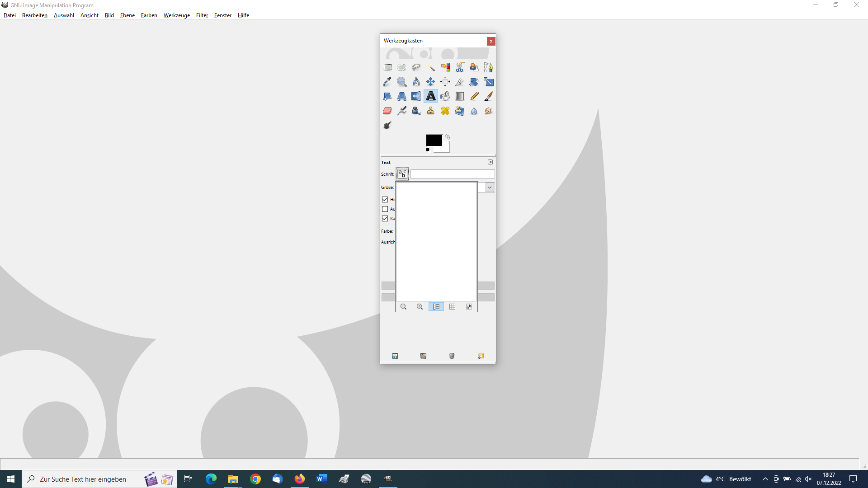Click the Schrift font name input field
The image size is (868, 488).
point(453,174)
